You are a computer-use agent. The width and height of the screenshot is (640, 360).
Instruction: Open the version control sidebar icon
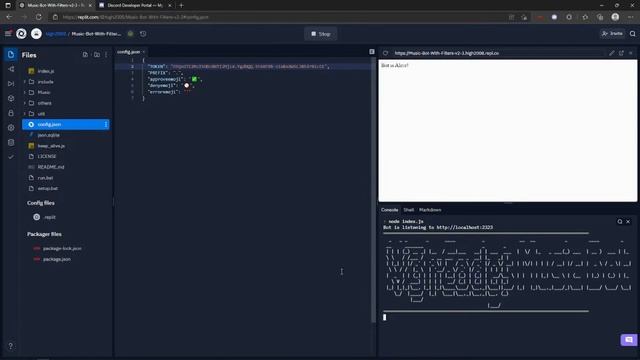(x=11, y=69)
